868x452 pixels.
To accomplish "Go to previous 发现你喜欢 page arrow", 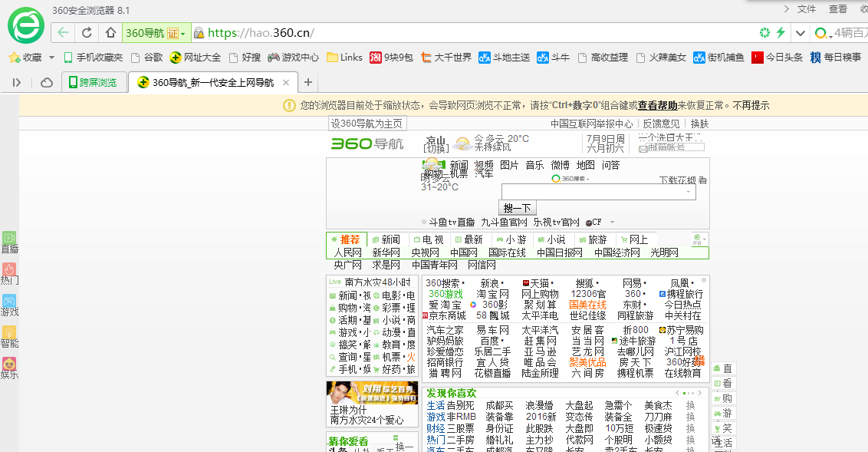I will [678, 393].
